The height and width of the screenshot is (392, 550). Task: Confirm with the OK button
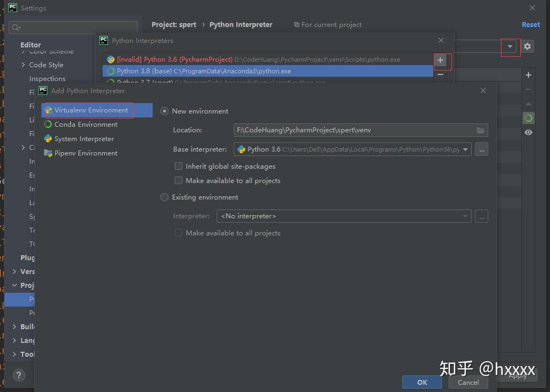pyautogui.click(x=422, y=382)
